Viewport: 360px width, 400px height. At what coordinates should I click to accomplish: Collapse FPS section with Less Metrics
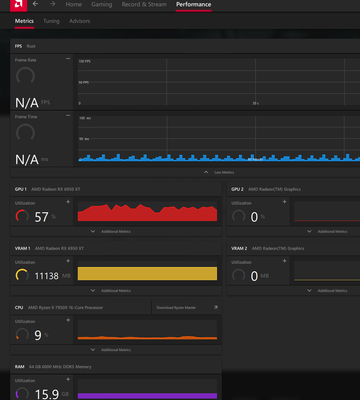coord(219,172)
